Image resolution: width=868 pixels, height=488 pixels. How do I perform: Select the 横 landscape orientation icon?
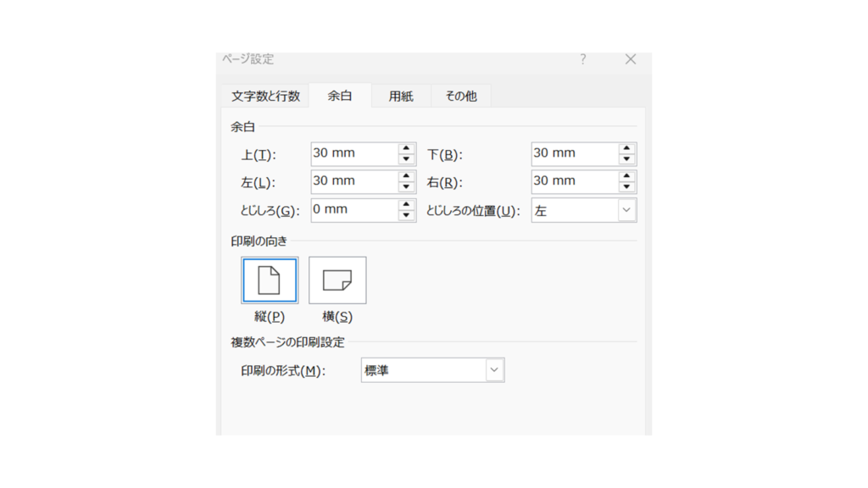click(x=337, y=280)
